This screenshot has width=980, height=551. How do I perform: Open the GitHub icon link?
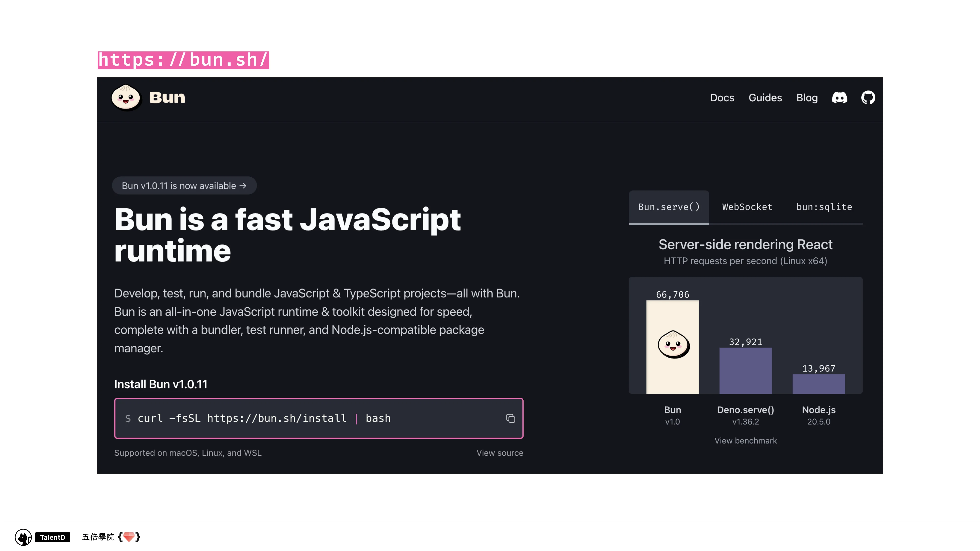pos(868,98)
